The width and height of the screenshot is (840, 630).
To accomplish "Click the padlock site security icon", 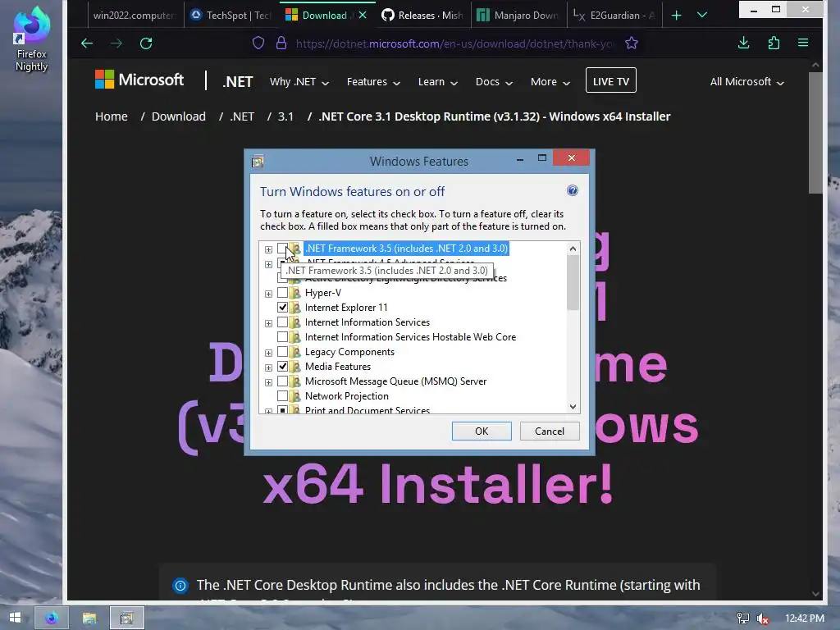I will [x=281, y=43].
